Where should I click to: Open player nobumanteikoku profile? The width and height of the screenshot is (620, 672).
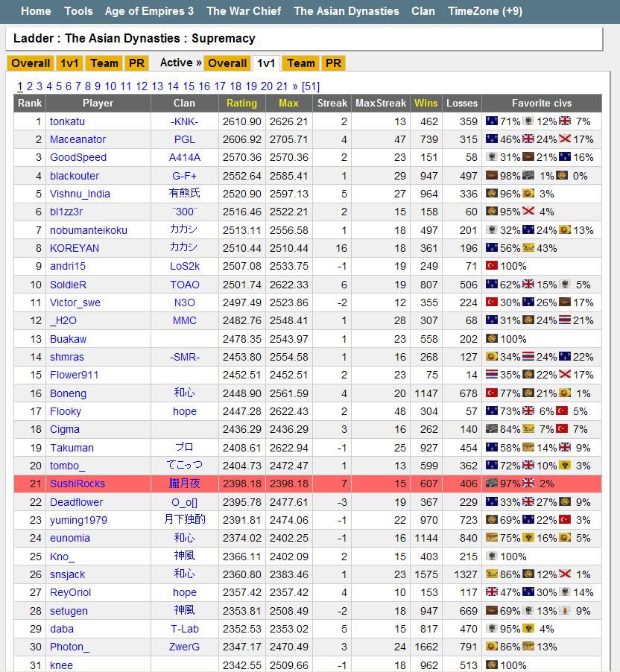tap(89, 230)
